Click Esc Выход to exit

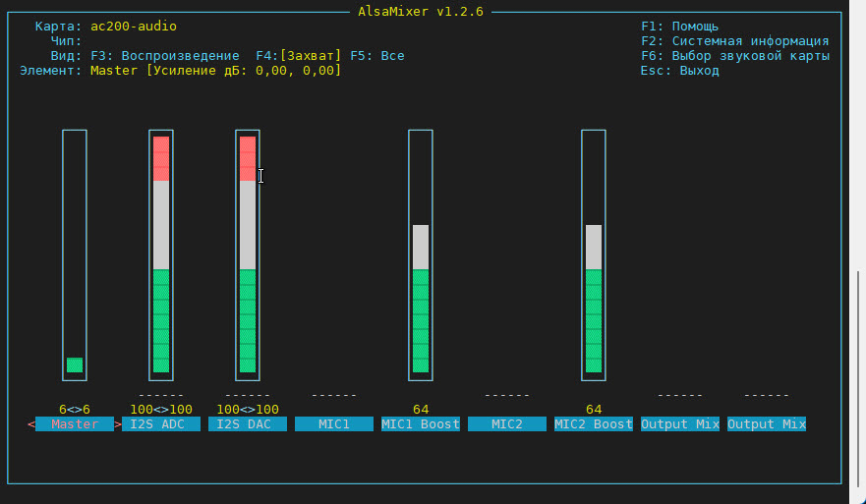click(679, 71)
